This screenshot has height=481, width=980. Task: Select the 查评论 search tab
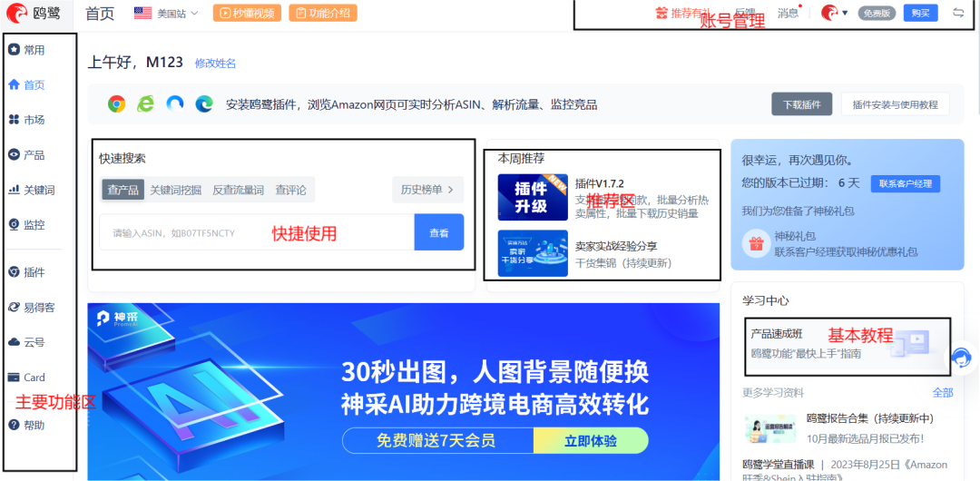tap(290, 191)
